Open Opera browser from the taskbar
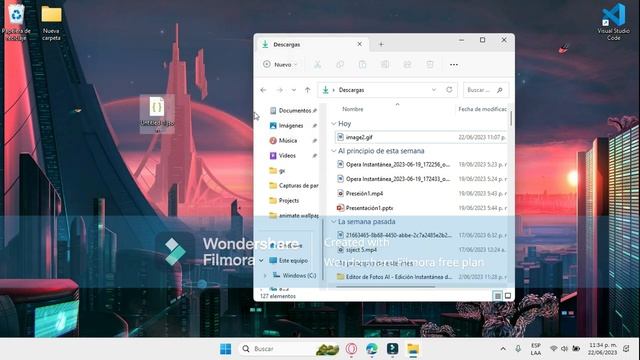This screenshot has width=640, height=360. click(351, 349)
